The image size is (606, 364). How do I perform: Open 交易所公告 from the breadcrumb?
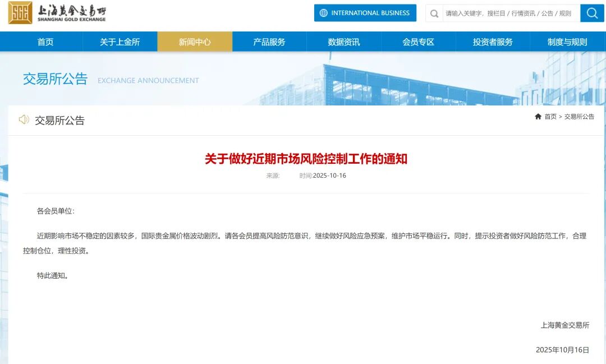579,117
